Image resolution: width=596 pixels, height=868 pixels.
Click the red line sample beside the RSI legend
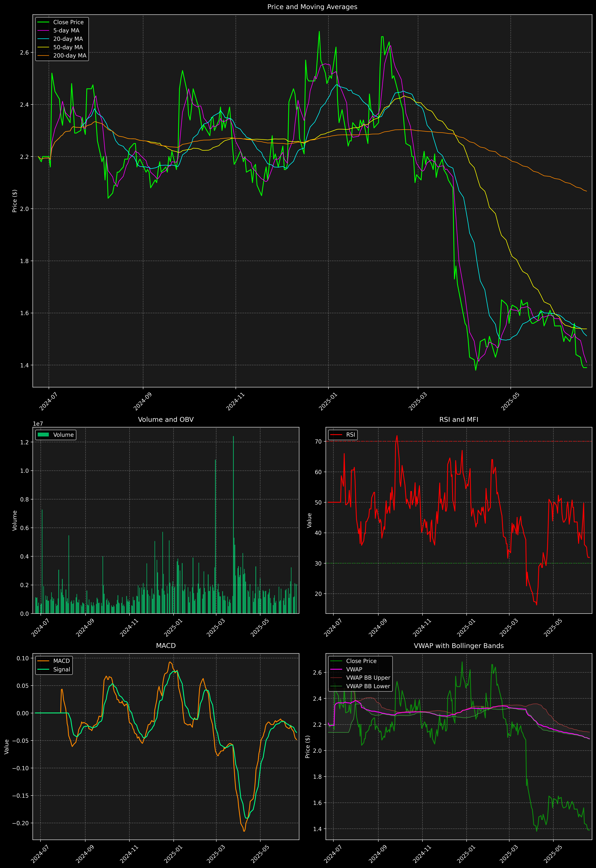pos(336,435)
